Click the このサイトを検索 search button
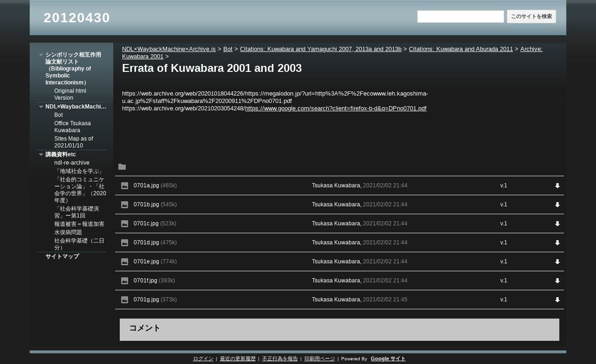596x364 pixels. click(x=531, y=17)
